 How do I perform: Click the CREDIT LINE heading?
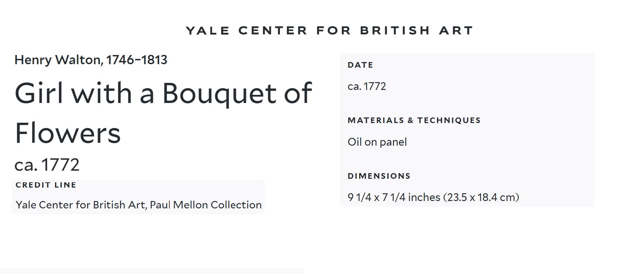coord(46,185)
